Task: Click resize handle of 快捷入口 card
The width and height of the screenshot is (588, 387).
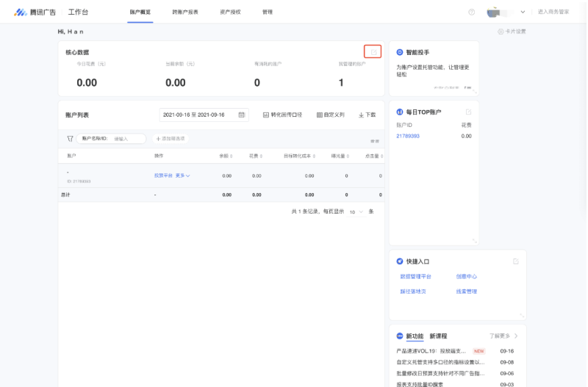Action: tap(522, 316)
